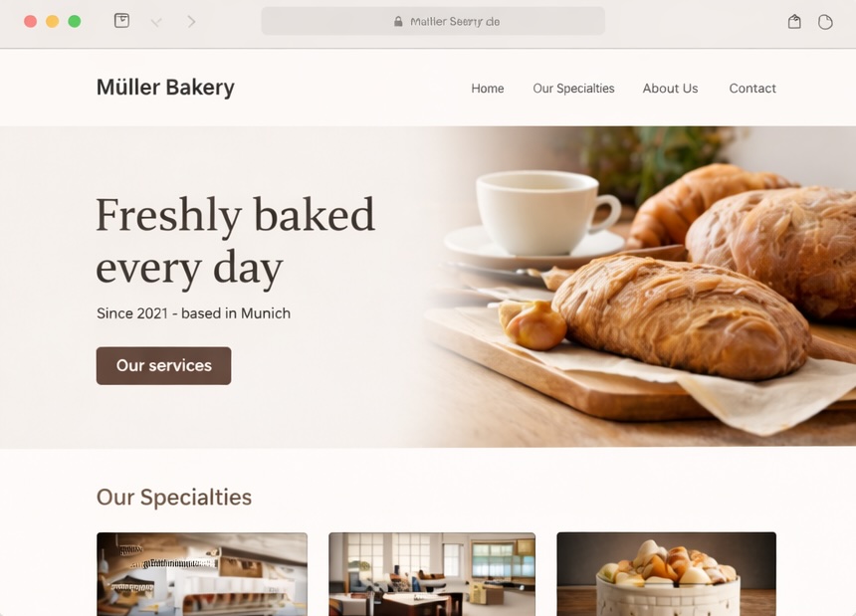The height and width of the screenshot is (616, 856).
Task: Click the sidebar toggle icon in the browser toolbar
Action: coord(121,21)
